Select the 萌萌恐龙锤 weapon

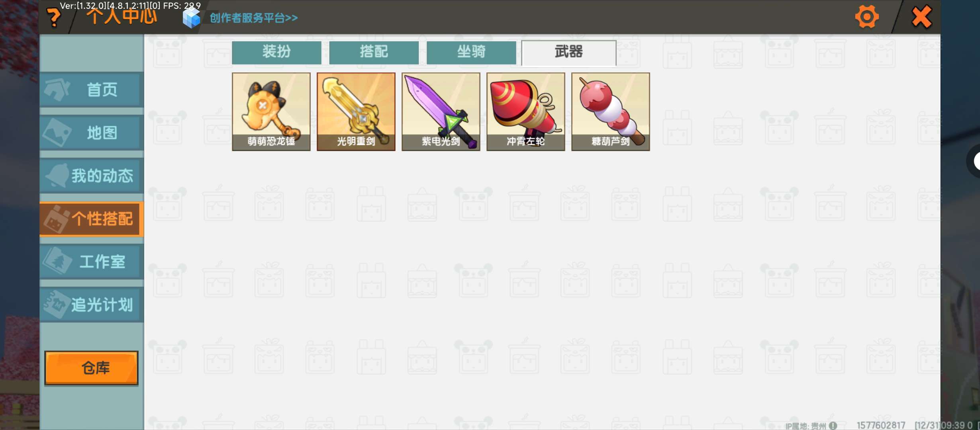point(271,111)
